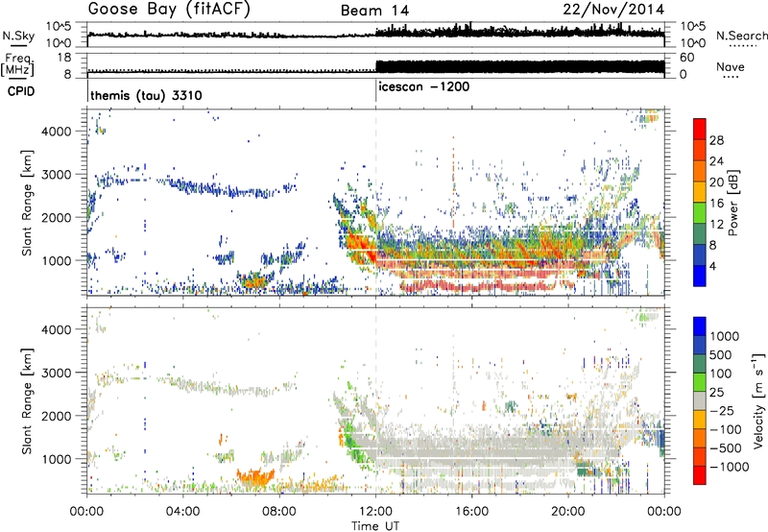Select the 'icescan -1200' mode text

(x=423, y=86)
